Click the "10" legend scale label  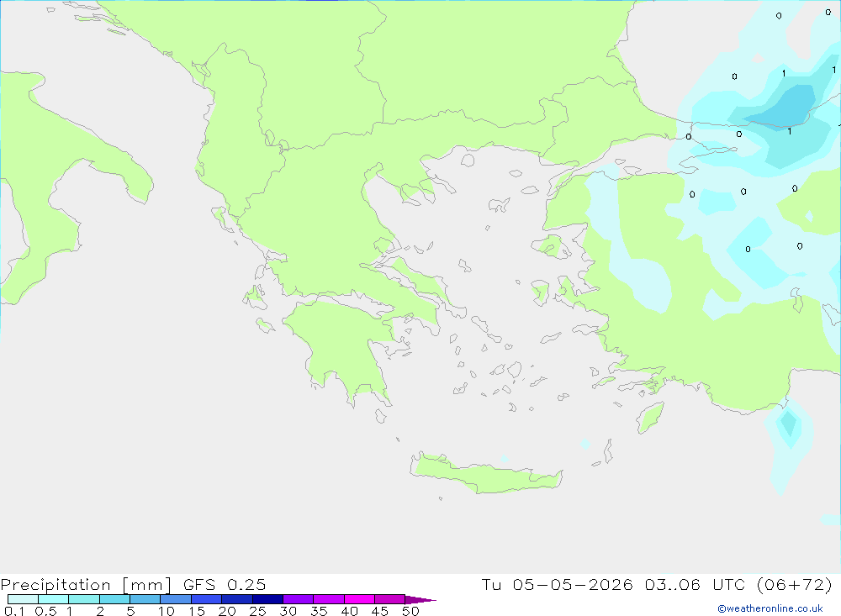click(167, 611)
